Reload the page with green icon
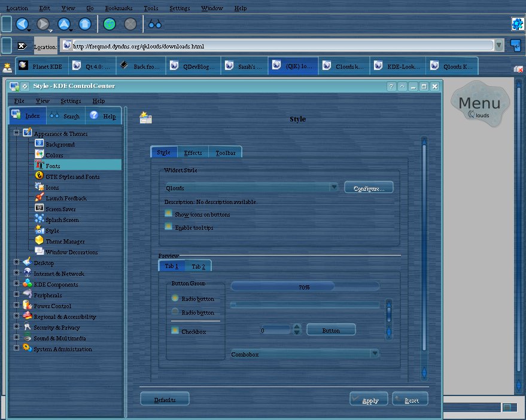 coord(110,24)
